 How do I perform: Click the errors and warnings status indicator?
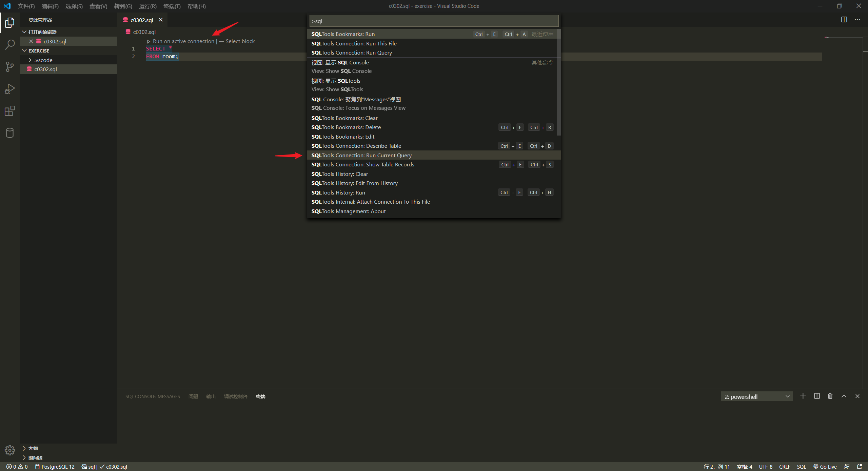pyautogui.click(x=17, y=467)
